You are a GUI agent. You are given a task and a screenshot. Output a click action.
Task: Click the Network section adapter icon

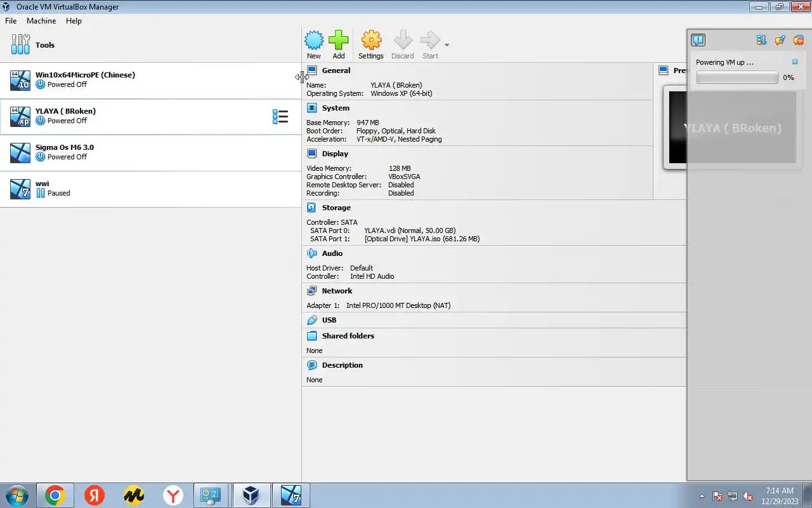pos(311,291)
